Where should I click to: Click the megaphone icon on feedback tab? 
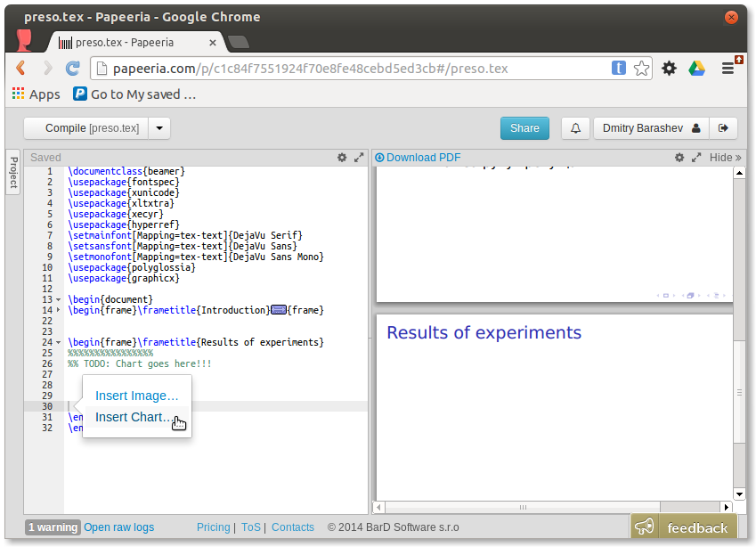(x=644, y=527)
